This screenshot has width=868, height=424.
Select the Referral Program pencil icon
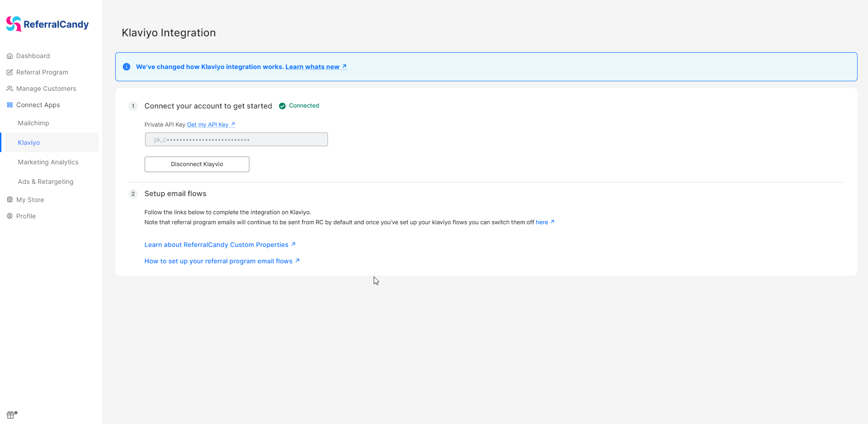pos(10,72)
